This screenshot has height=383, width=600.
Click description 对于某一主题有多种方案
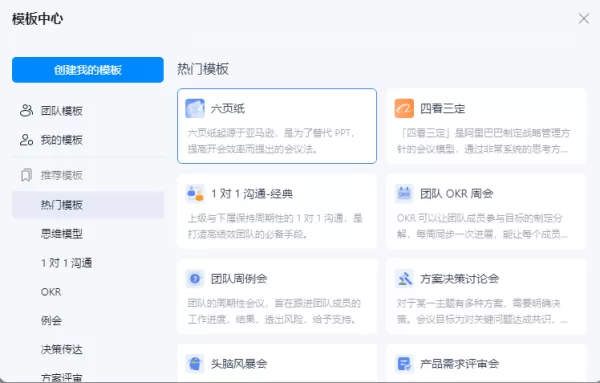coord(482,311)
